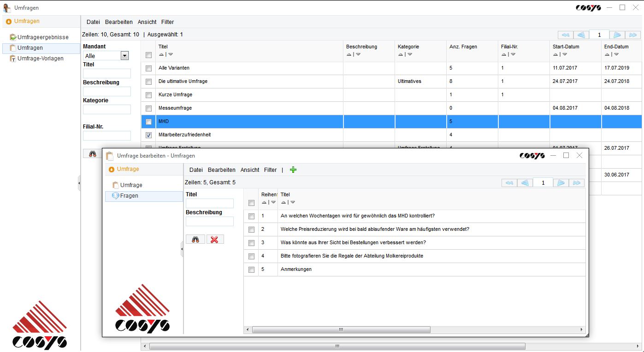This screenshot has width=644, height=352.
Task: Click the Umfrageergebnisse checkmark icon
Action: coord(13,37)
